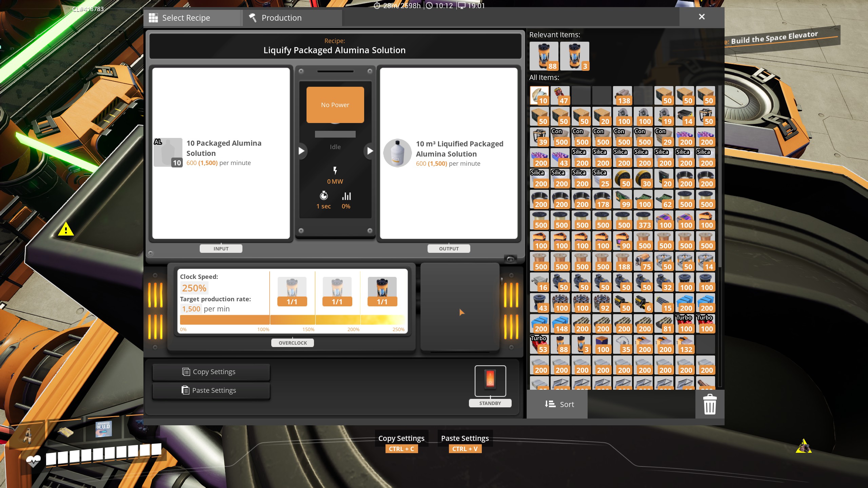Switch to the Select Recipe tab
The image size is (868, 488).
click(193, 18)
